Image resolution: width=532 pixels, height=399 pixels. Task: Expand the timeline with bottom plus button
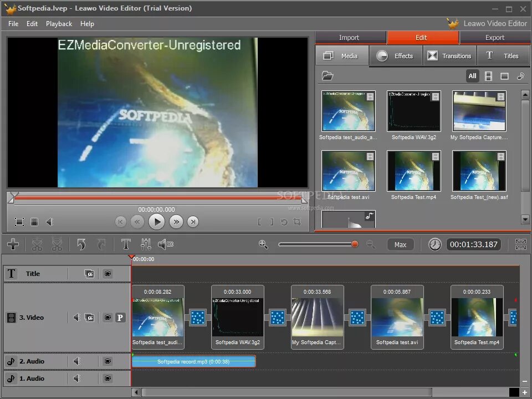coord(525,392)
